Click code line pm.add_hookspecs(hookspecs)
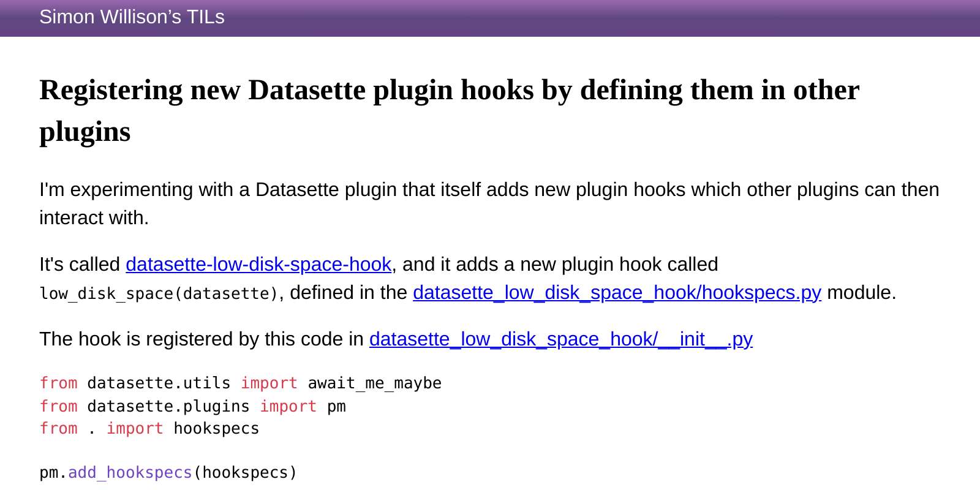This screenshot has height=490, width=980. point(168,472)
